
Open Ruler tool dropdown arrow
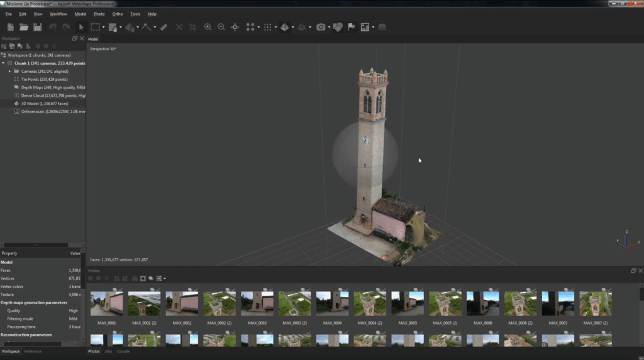coord(155,28)
